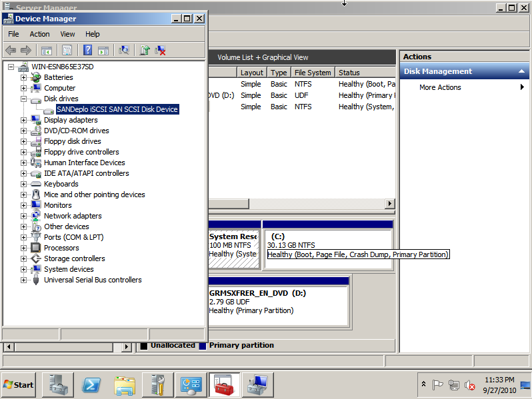Click the Action Center flag tray icon

(x=438, y=385)
